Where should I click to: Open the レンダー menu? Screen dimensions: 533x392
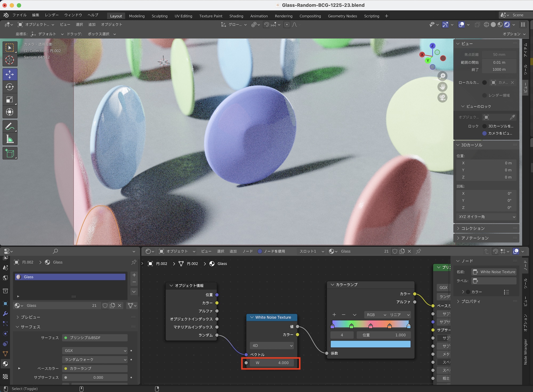[52, 15]
